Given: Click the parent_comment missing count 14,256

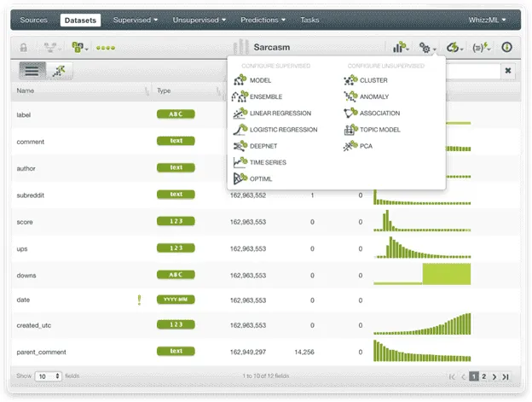Looking at the screenshot, I should coord(304,352).
